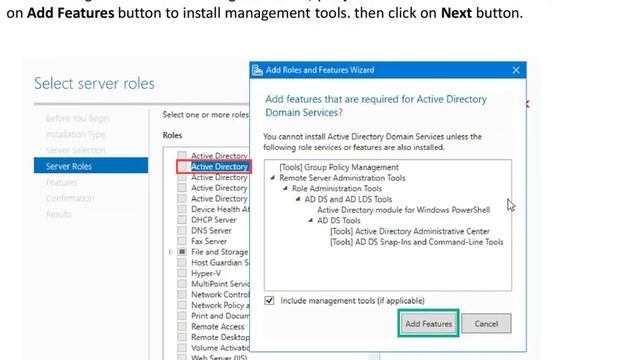Check the DNS Server role checkbox

coord(182,230)
